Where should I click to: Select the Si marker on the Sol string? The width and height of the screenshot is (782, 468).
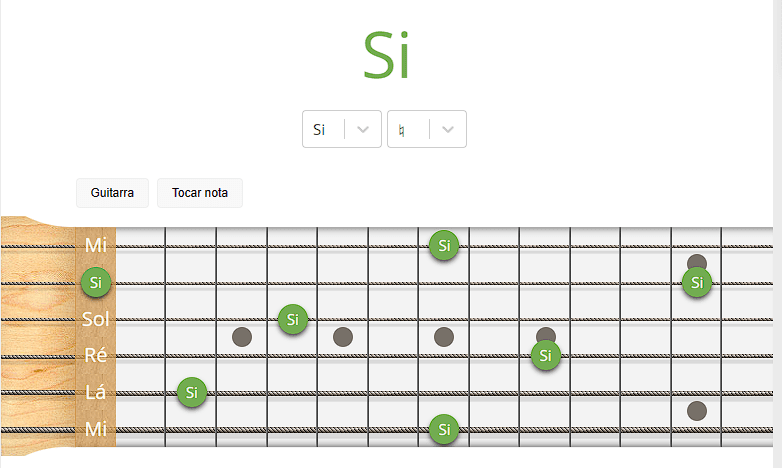click(292, 320)
